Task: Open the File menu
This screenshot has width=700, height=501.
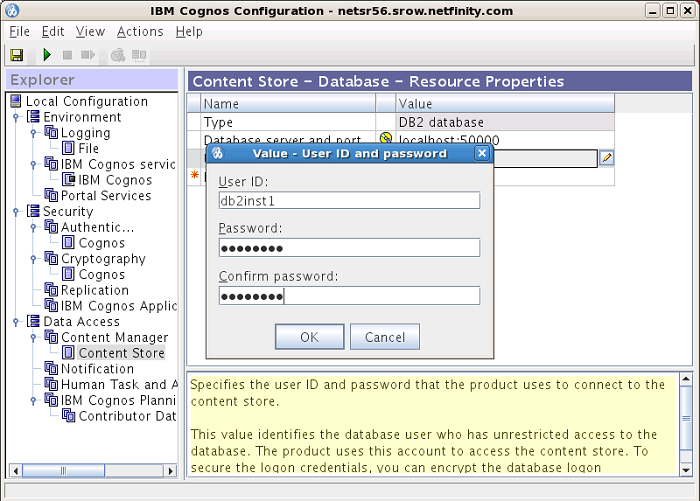Action: point(20,32)
